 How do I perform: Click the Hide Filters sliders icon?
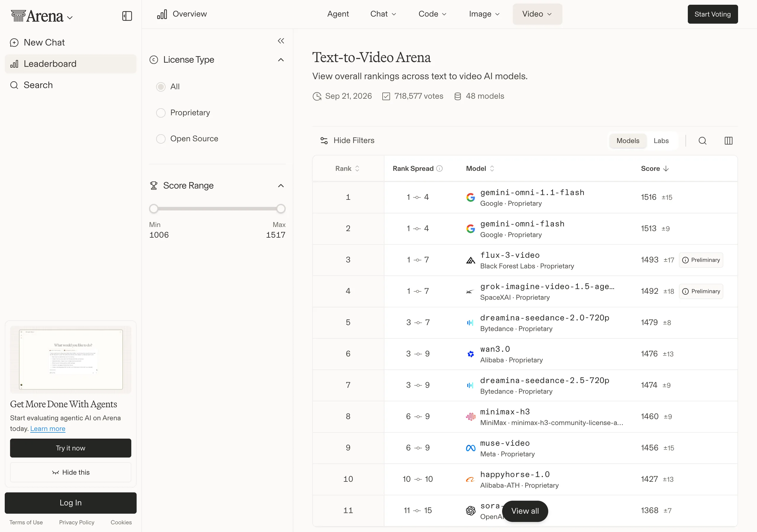coord(324,141)
